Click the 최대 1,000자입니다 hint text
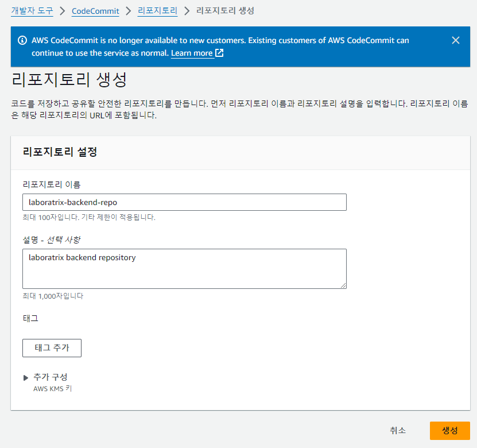477x448 pixels. 53,296
